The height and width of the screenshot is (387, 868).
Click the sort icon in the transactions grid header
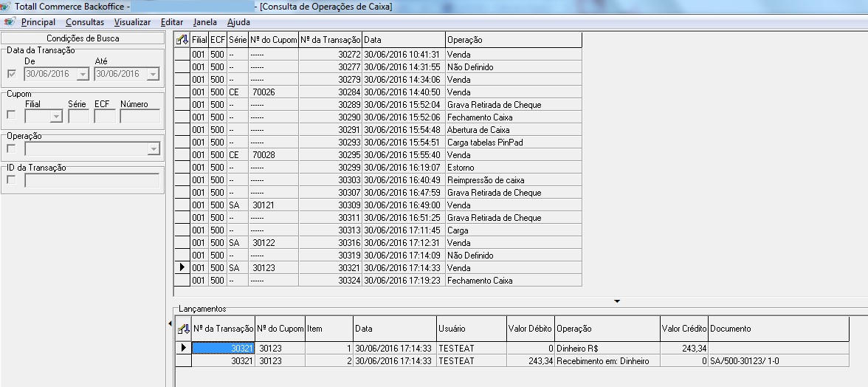[182, 40]
